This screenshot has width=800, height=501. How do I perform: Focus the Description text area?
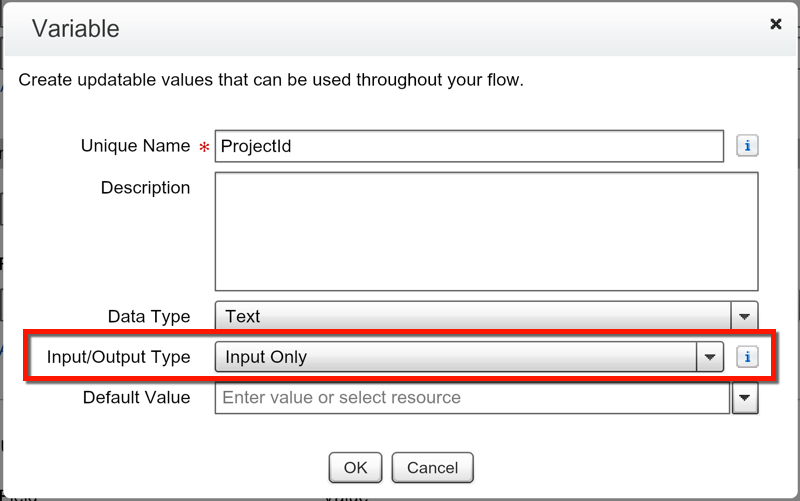pos(486,231)
